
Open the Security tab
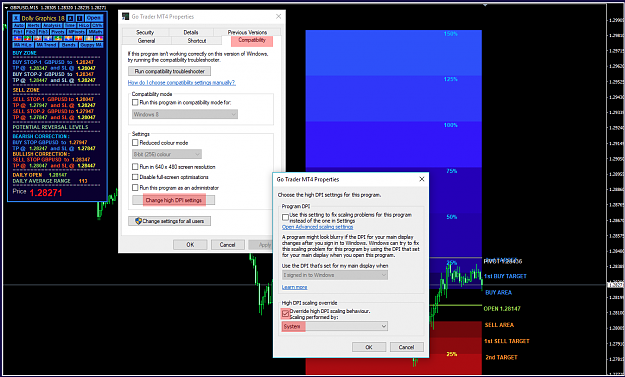145,32
